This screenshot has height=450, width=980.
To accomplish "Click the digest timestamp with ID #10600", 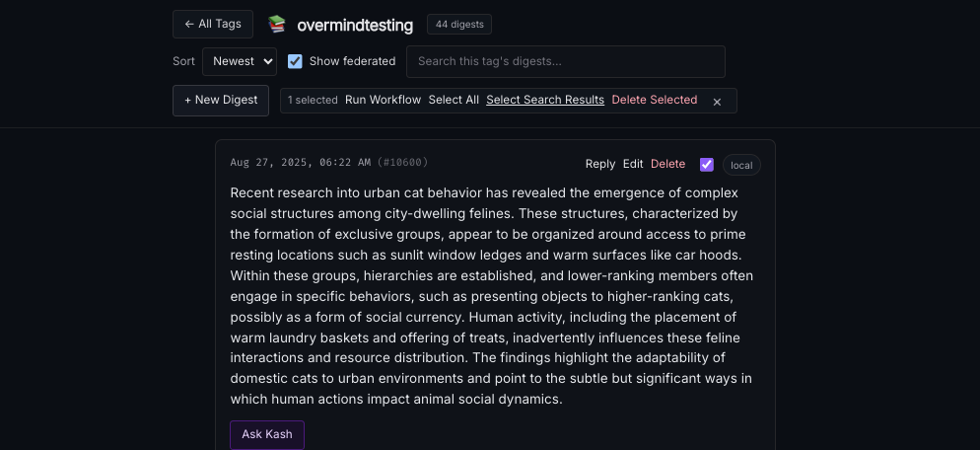I will tap(328, 163).
